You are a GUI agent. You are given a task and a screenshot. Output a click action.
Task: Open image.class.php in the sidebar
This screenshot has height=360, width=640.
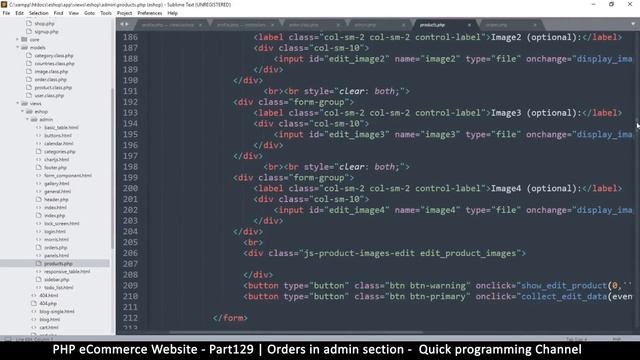point(51,71)
